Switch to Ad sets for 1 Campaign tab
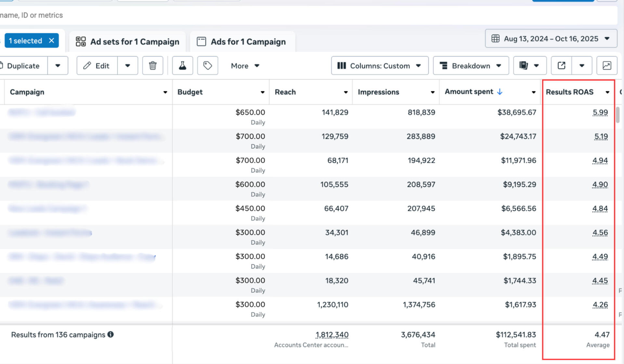Screen dimensions: 624x364 [127, 42]
